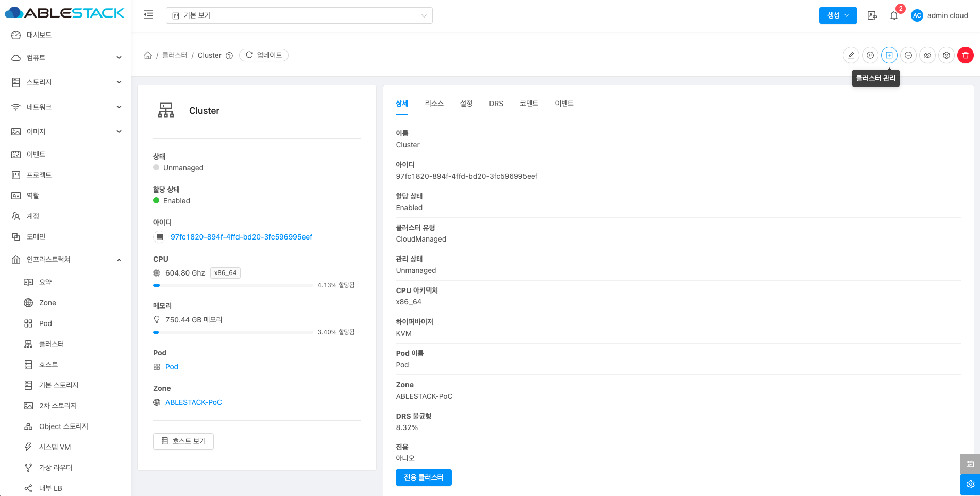Toggle the blue settings panel at bottom right

(970, 484)
